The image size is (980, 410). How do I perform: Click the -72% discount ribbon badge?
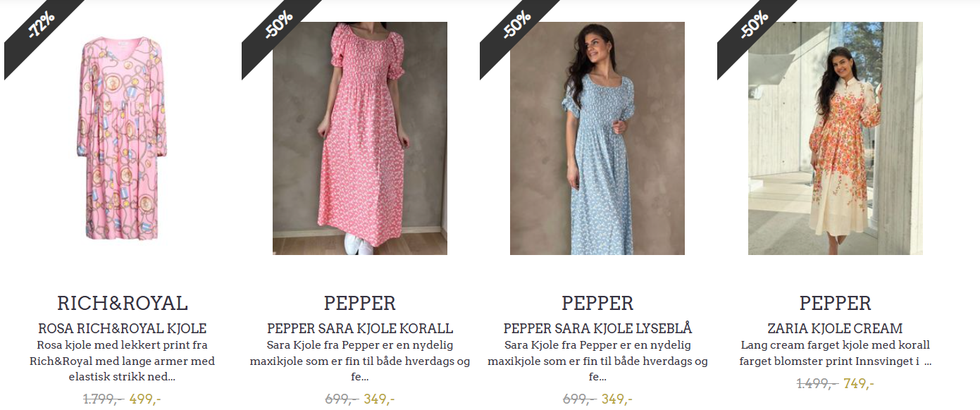coord(41,30)
